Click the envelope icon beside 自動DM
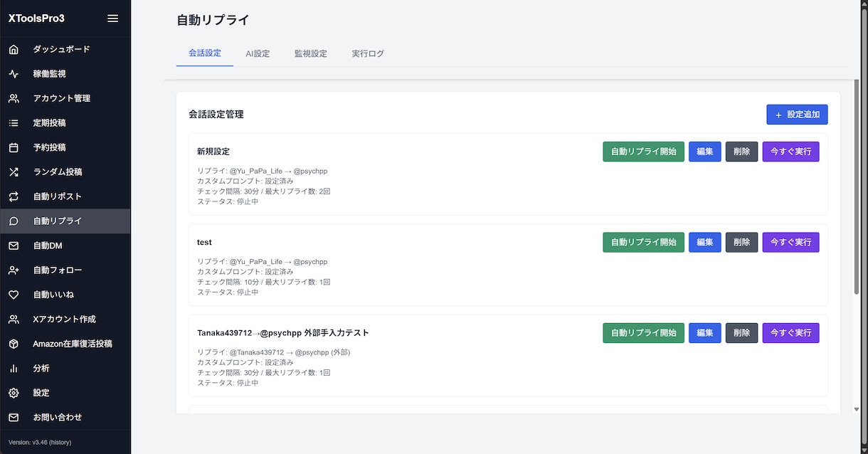Screen dimensions: 868x454 14,246
